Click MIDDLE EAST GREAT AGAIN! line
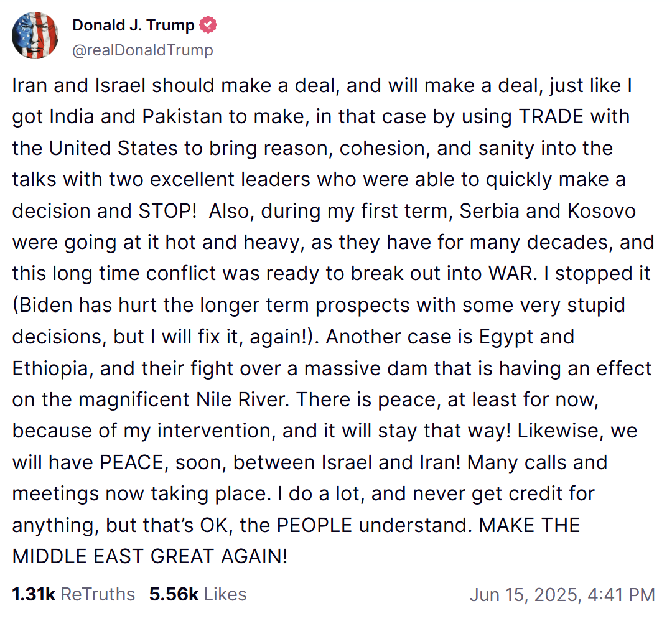The image size is (672, 621). coord(150,556)
